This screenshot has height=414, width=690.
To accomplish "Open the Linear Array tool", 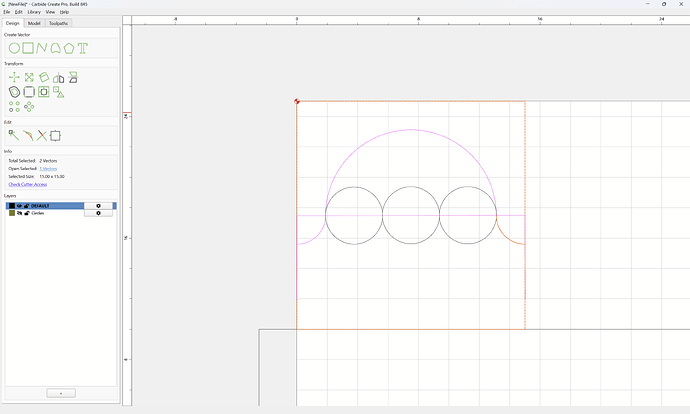I will coord(14,106).
